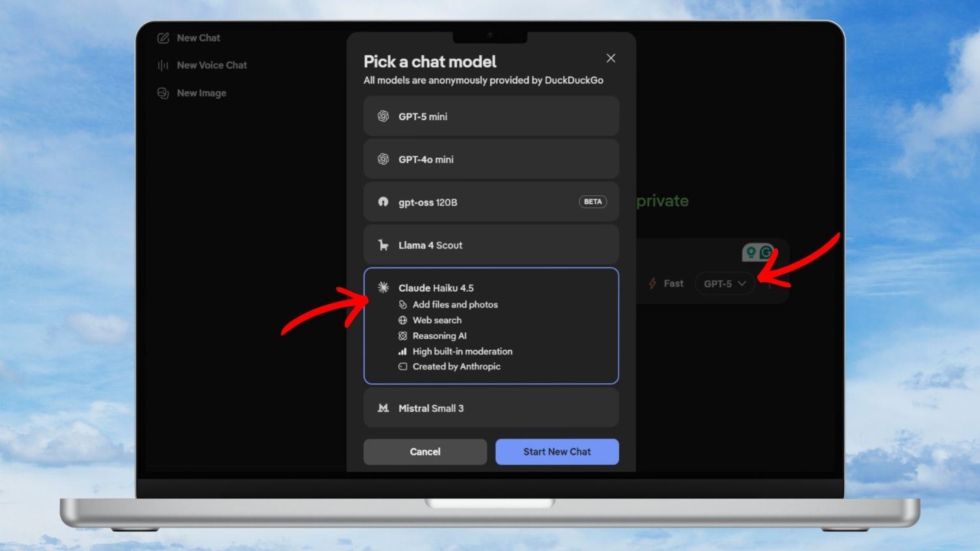Click the Anthropic starburst icon for Claude
The image size is (980, 551).
[x=384, y=287]
